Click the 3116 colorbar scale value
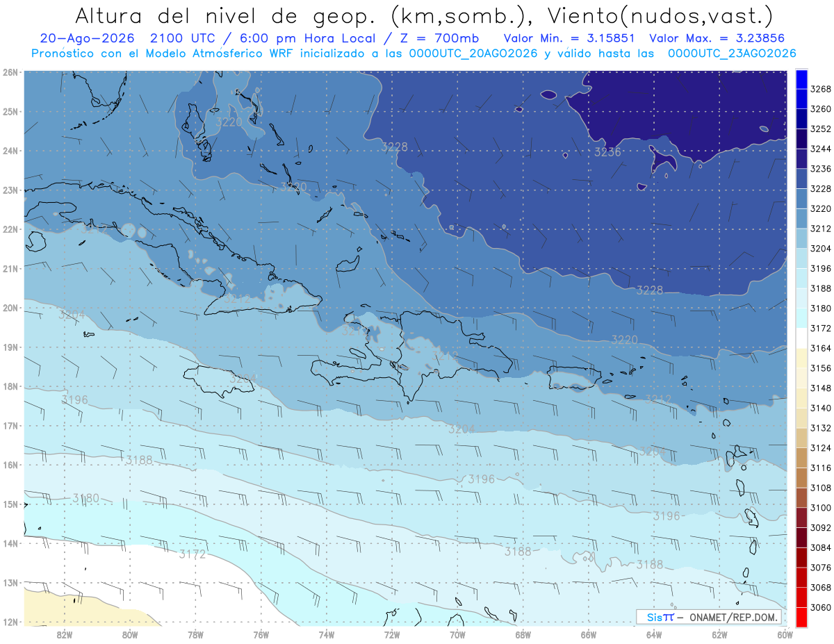Viewport: 834px width, 644px height. [821, 468]
